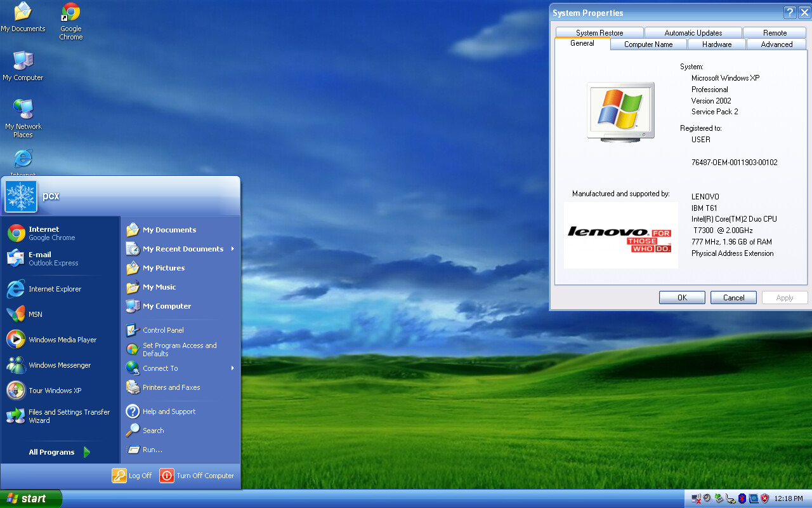Expand Connect To submenu
Screen dimensions: 812x508
pos(180,368)
